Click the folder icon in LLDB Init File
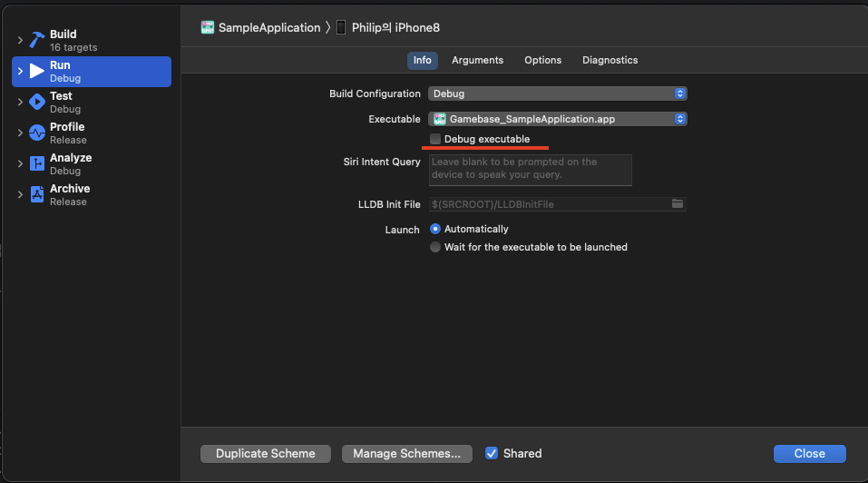This screenshot has height=483, width=868. [677, 204]
